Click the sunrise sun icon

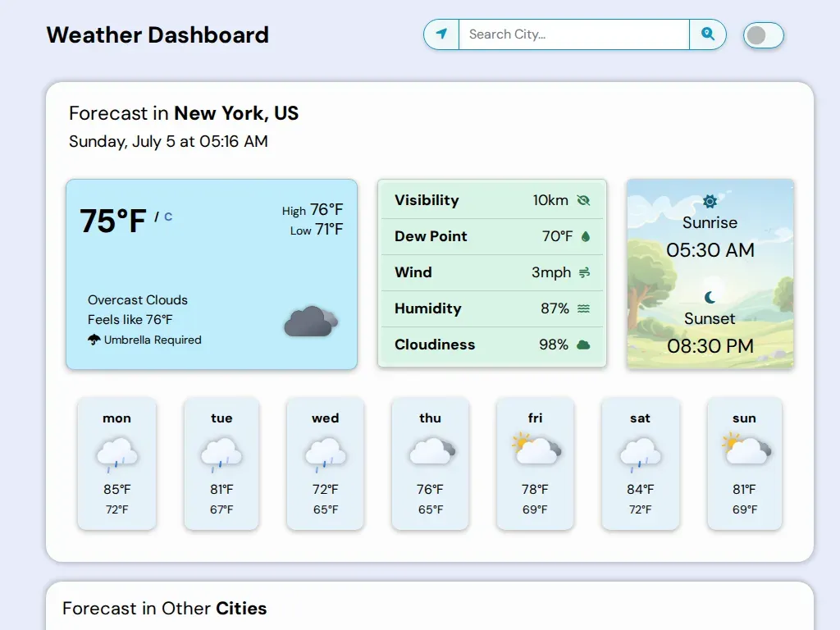pyautogui.click(x=710, y=202)
